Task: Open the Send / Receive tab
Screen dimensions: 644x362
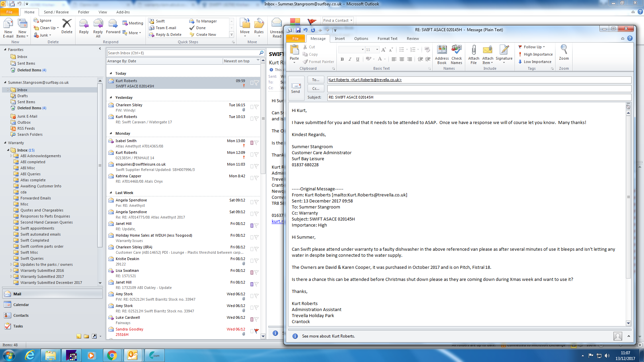Action: (x=56, y=12)
